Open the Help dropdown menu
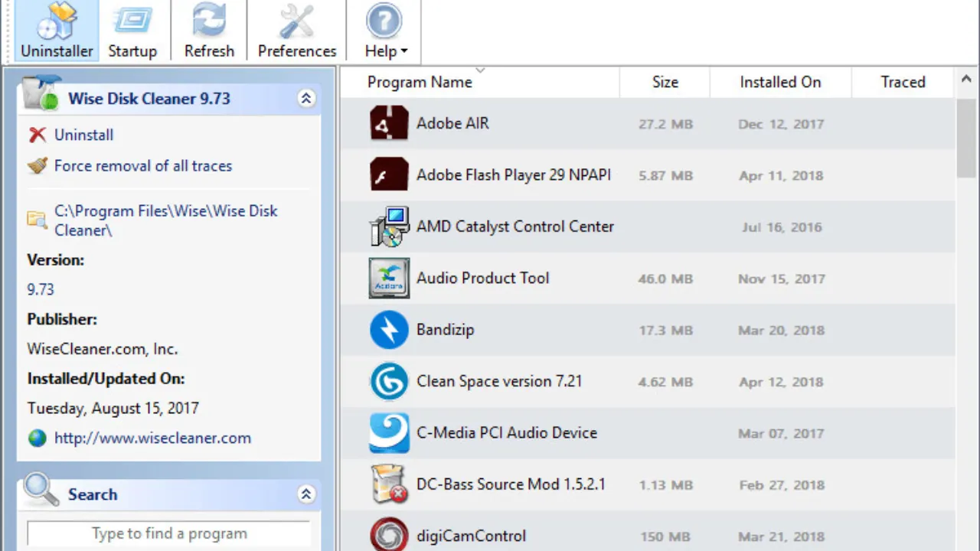 click(x=385, y=31)
